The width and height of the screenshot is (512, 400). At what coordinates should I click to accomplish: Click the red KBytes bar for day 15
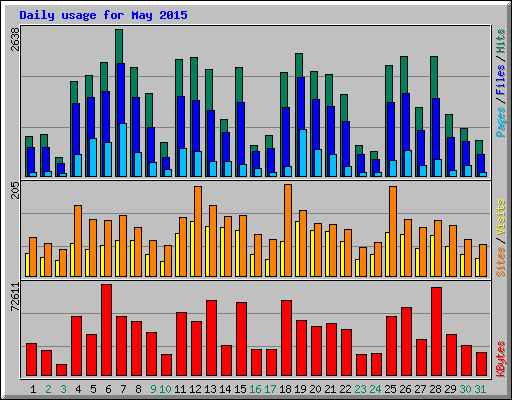tap(242, 339)
